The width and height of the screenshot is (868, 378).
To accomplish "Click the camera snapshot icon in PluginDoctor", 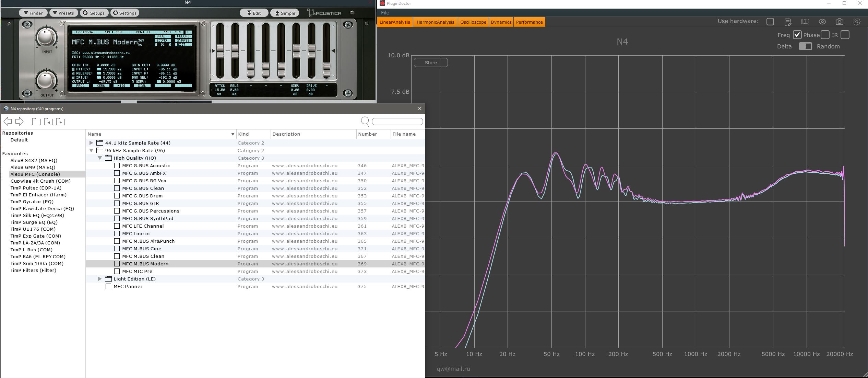I will point(839,22).
